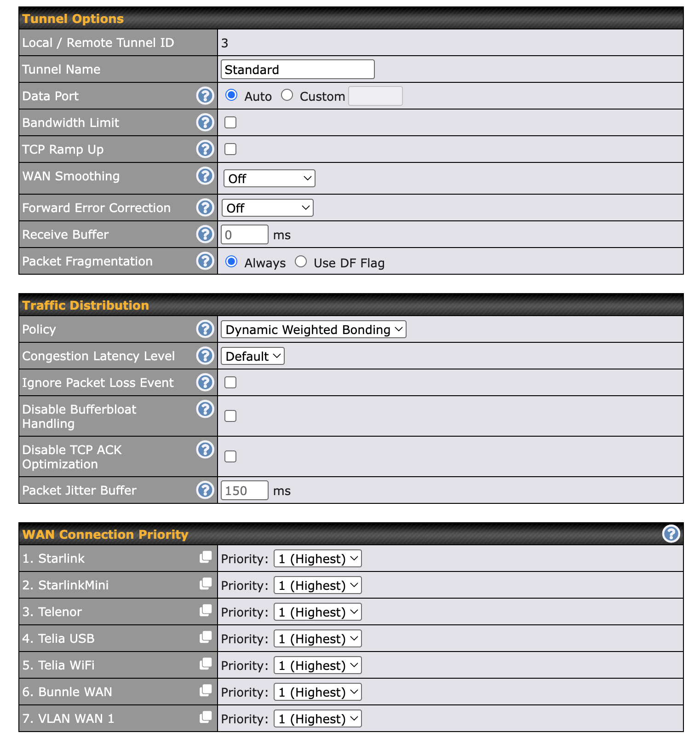Open help for Packet Jitter Buffer
The width and height of the screenshot is (700, 750).
205,490
